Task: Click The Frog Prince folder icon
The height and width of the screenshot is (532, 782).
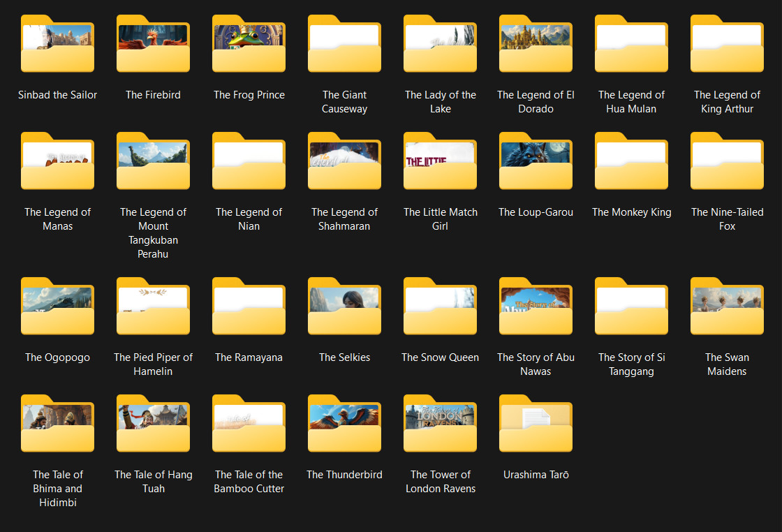Action: pos(249,43)
